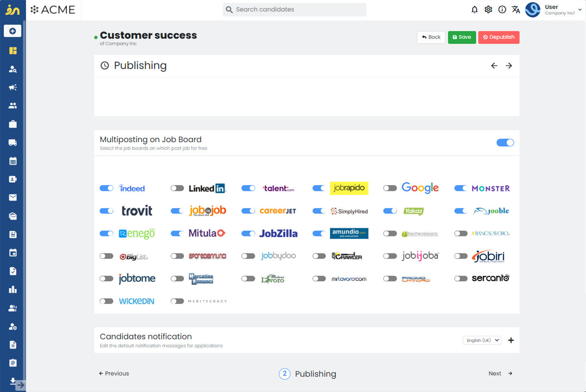This screenshot has height=392, width=586.
Task: Enable the Jobtome job board toggle
Action: 106,278
